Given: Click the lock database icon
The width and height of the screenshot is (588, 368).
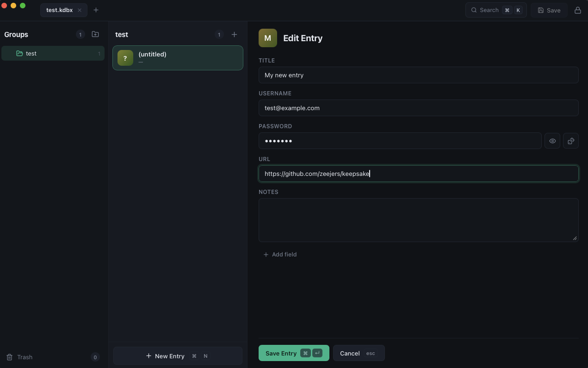Looking at the screenshot, I should point(577,10).
